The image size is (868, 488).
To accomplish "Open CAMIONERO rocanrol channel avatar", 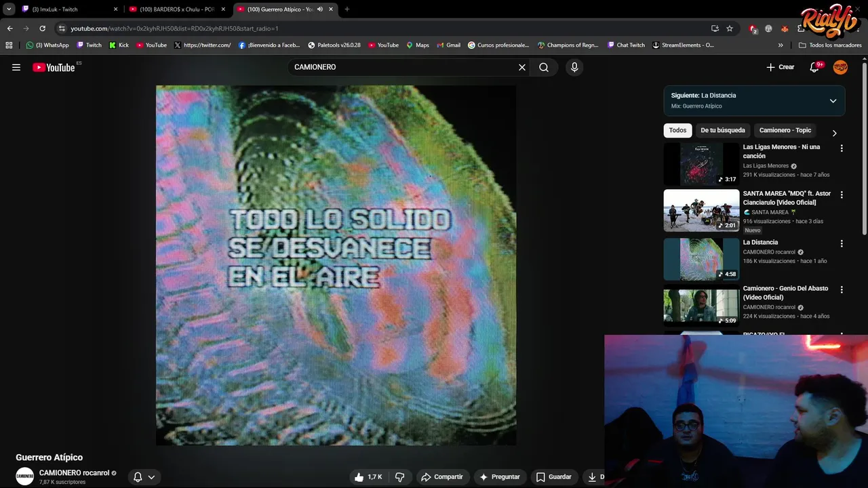I will click(25, 476).
